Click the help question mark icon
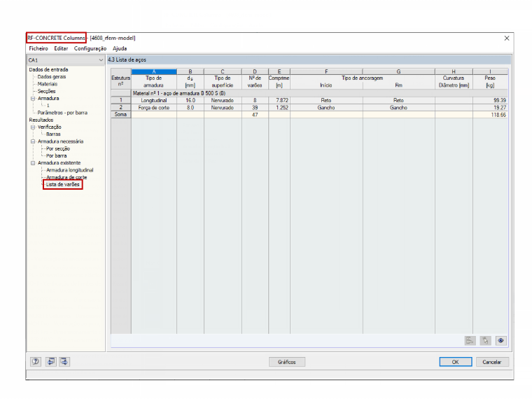The image size is (532, 399). tap(35, 362)
